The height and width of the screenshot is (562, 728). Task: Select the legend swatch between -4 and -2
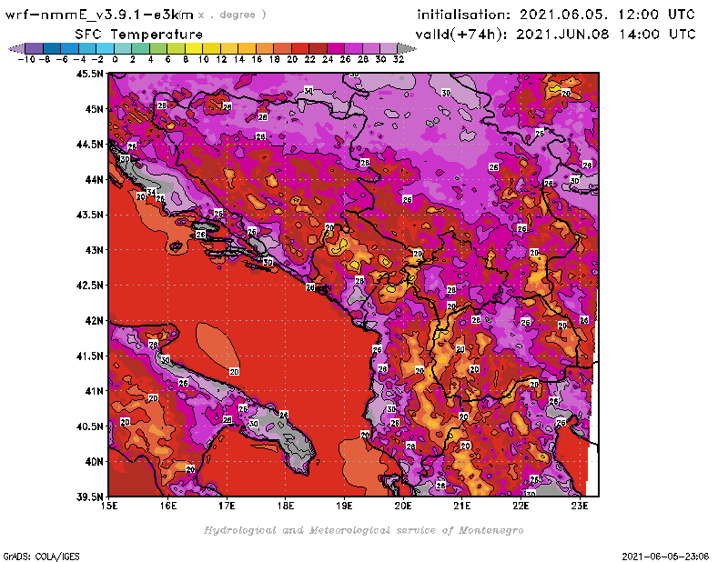pyautogui.click(x=87, y=48)
